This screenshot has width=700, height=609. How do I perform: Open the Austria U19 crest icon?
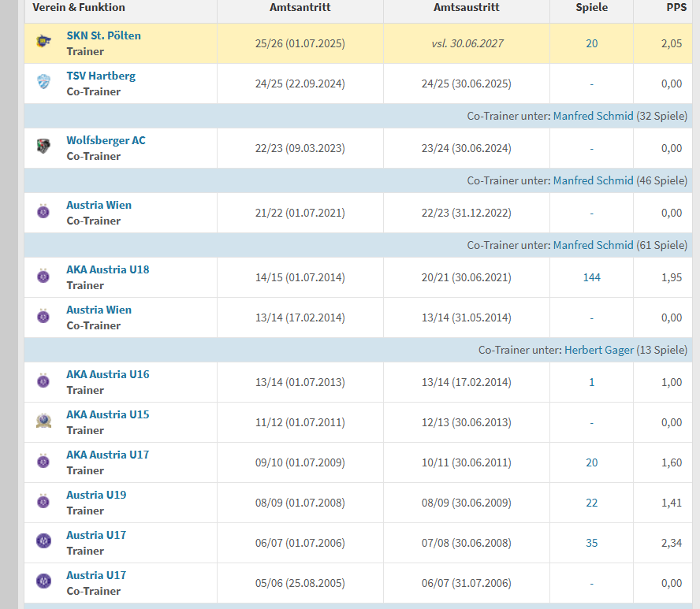pyautogui.click(x=43, y=502)
